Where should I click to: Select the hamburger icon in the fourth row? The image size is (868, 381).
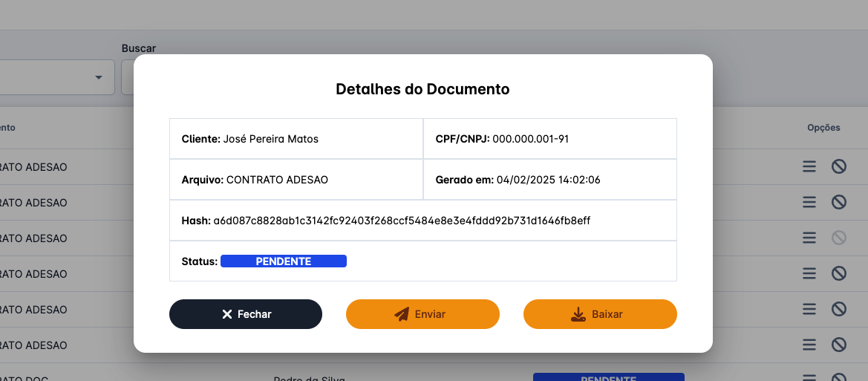pos(809,274)
